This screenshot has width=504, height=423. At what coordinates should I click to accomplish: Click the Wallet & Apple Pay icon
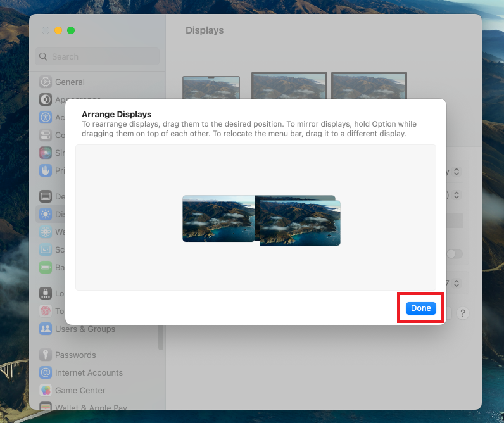pyautogui.click(x=46, y=407)
